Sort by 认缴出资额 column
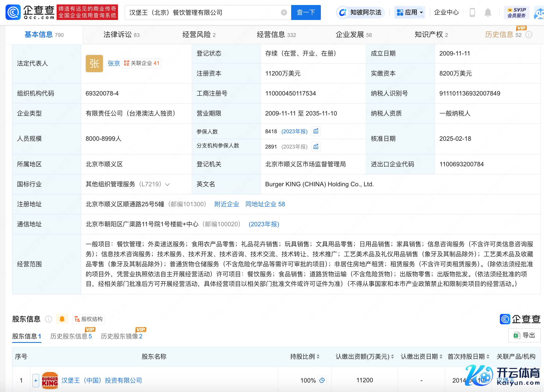544x392 pixels. (392, 356)
